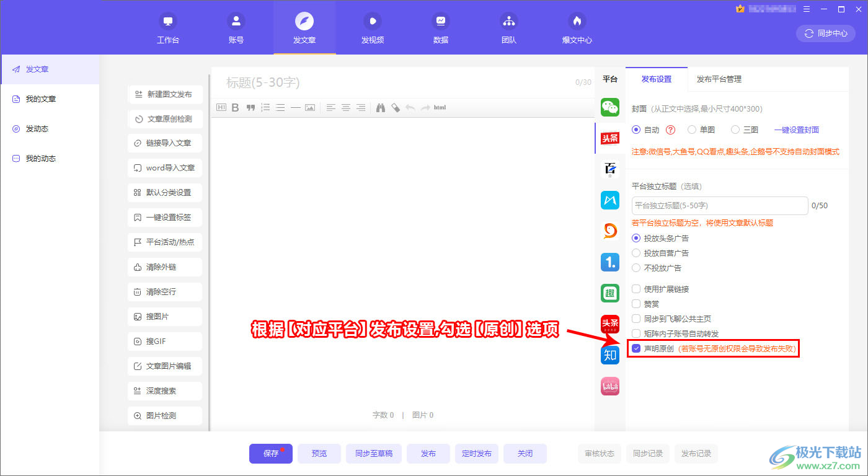The width and height of the screenshot is (868, 476).
Task: Choose 投放自营广告 ad option
Action: [x=635, y=253]
